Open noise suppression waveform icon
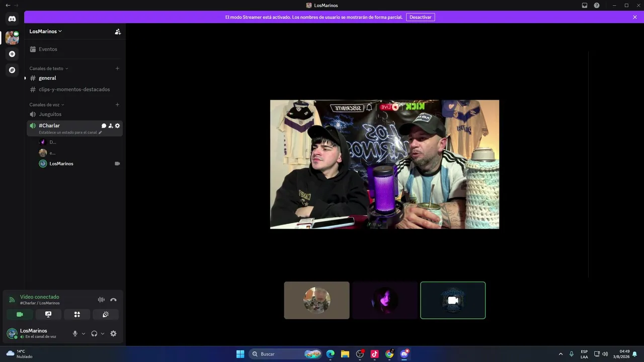This screenshot has width=644, height=362. pos(101,300)
